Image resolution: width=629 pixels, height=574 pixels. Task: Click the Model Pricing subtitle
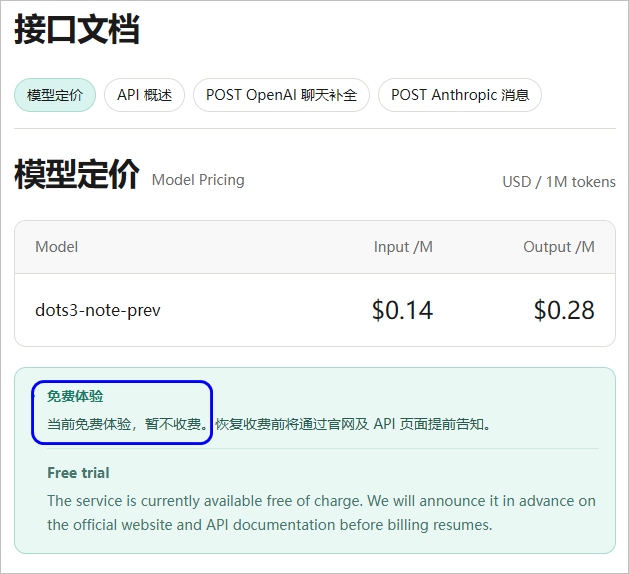pyautogui.click(x=198, y=180)
